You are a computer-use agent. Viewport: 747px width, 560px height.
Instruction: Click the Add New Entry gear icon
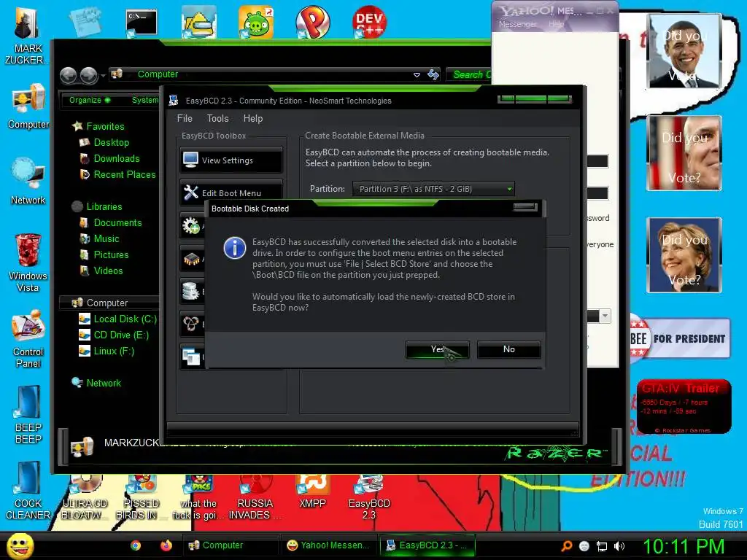tap(192, 226)
